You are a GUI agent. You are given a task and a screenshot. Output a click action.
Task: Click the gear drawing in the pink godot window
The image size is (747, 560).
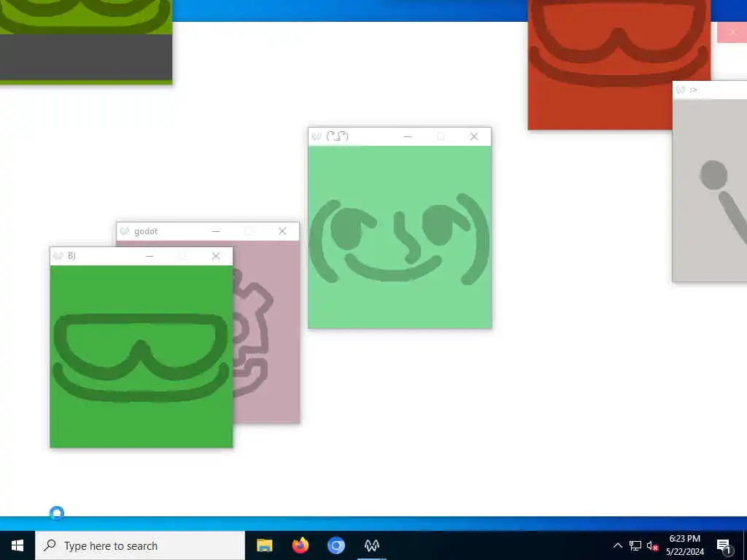tap(254, 333)
